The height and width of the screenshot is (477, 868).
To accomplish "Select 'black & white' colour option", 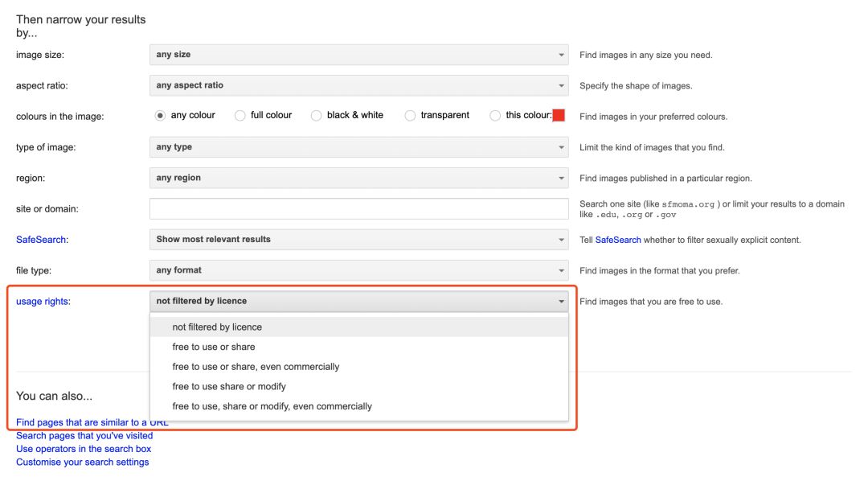I will pos(317,116).
